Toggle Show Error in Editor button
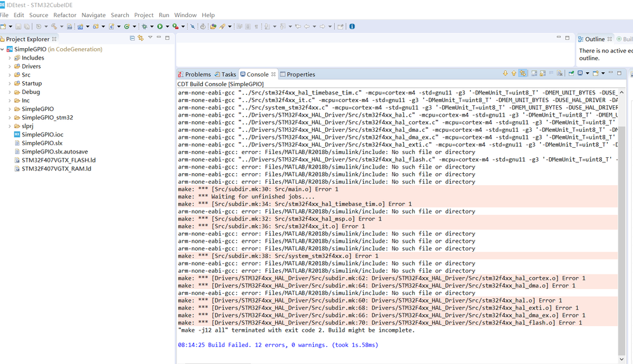 pos(523,74)
